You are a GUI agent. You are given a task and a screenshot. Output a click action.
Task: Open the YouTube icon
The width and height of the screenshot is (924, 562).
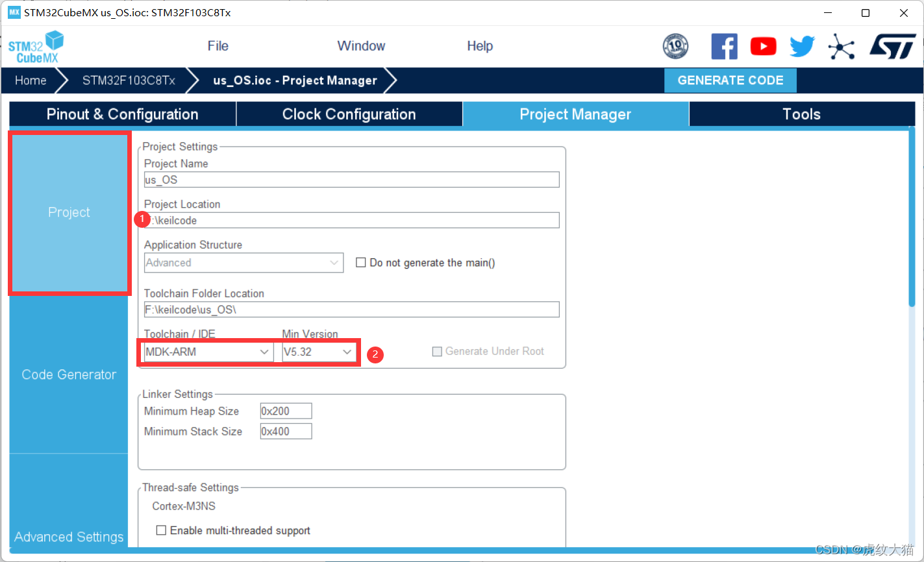pos(763,46)
